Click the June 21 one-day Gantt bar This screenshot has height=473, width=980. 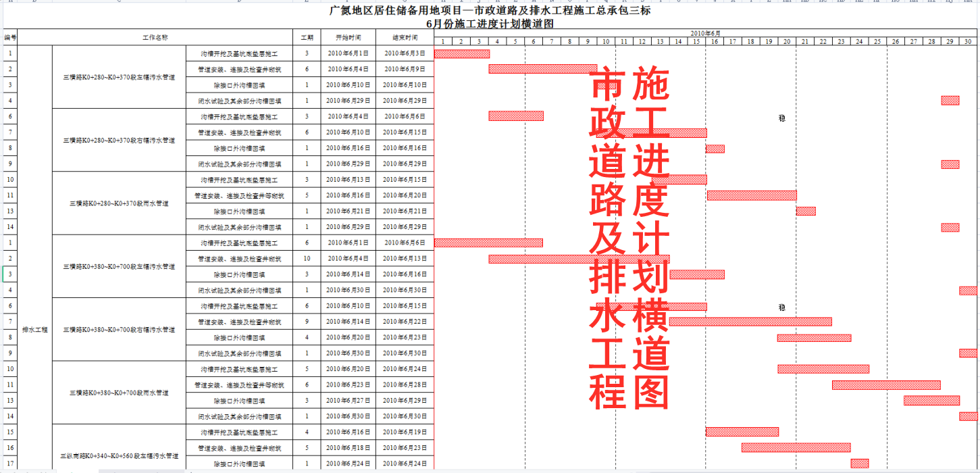806,211
